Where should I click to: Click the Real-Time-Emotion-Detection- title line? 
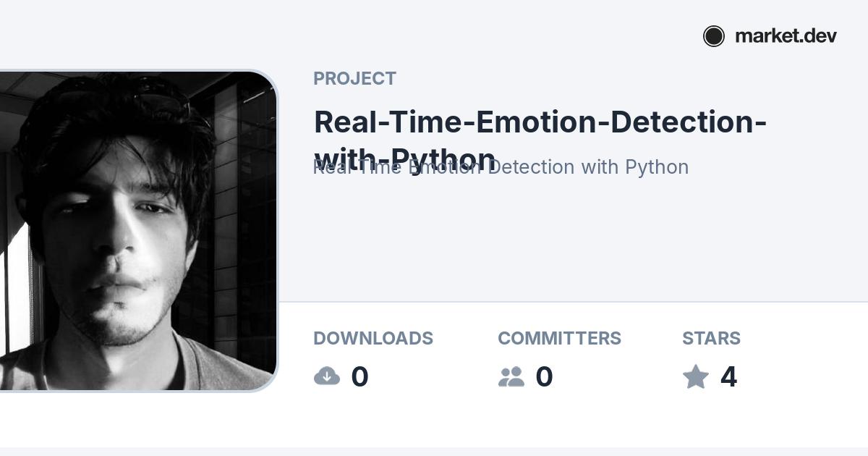[540, 122]
